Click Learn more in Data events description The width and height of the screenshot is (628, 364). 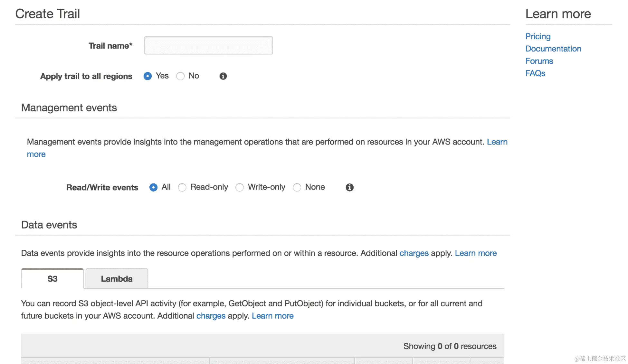pyautogui.click(x=475, y=253)
